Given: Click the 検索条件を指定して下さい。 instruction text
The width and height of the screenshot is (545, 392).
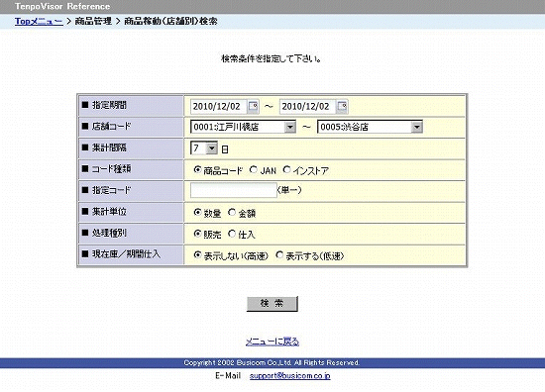Looking at the screenshot, I should point(272,58).
